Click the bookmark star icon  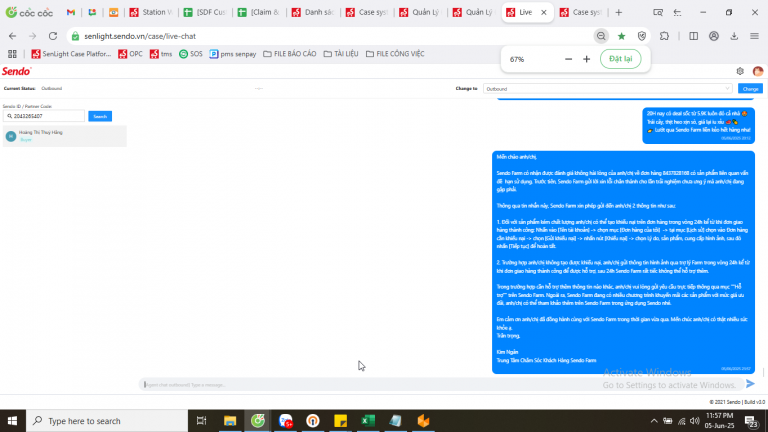click(x=622, y=36)
